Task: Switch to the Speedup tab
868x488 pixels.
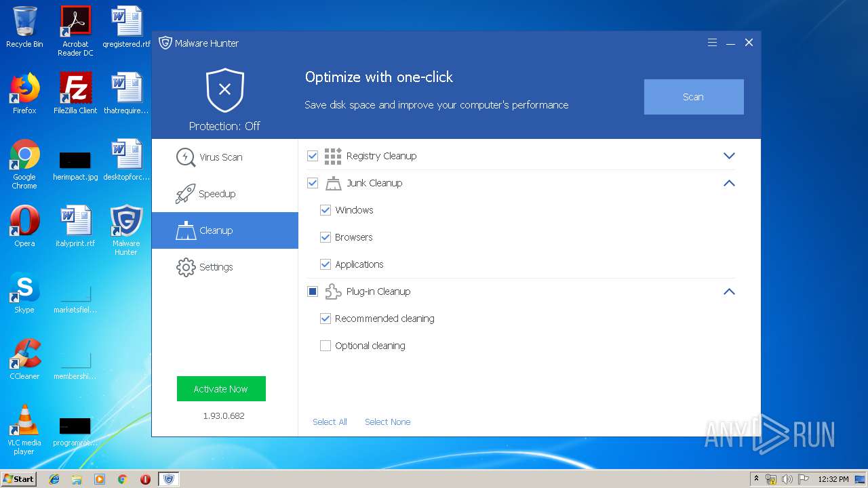Action: 225,194
